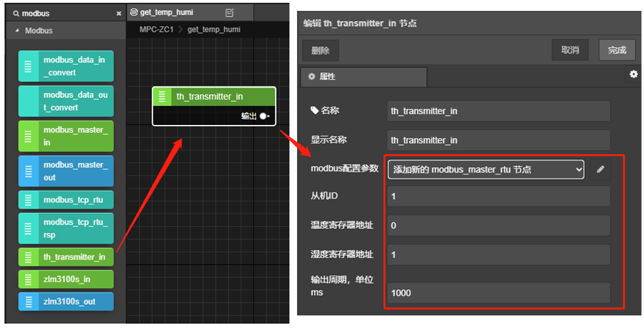Image resolution: width=644 pixels, height=329 pixels.
Task: Click MPC-ZC1 breadcrumb
Action: [156, 30]
